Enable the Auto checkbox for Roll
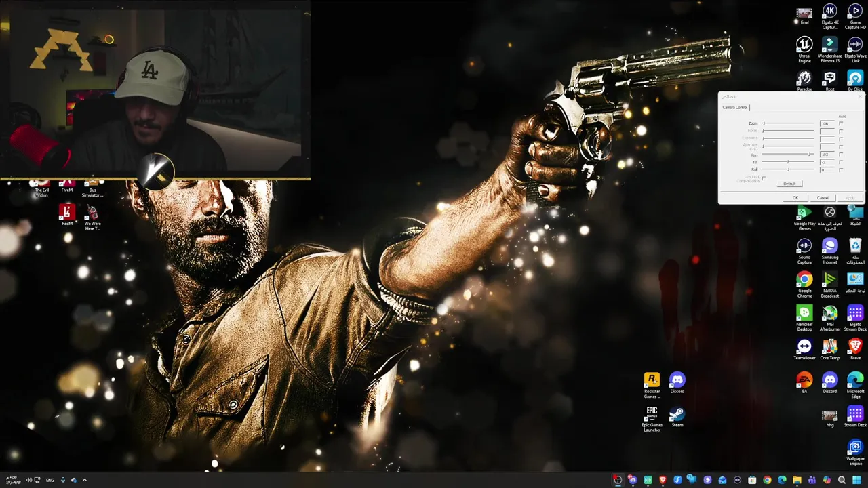The height and width of the screenshot is (488, 868). tap(841, 169)
